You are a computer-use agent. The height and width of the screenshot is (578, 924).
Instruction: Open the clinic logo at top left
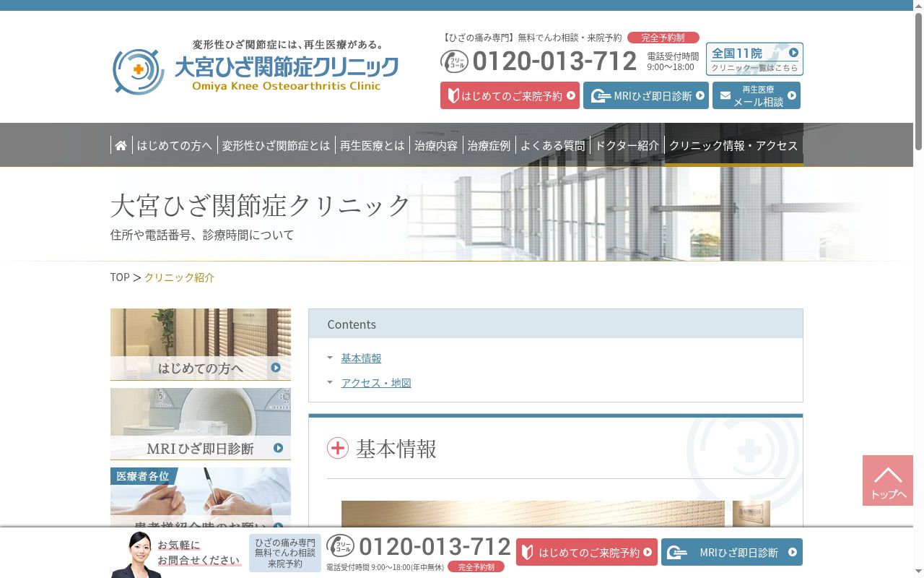point(256,67)
